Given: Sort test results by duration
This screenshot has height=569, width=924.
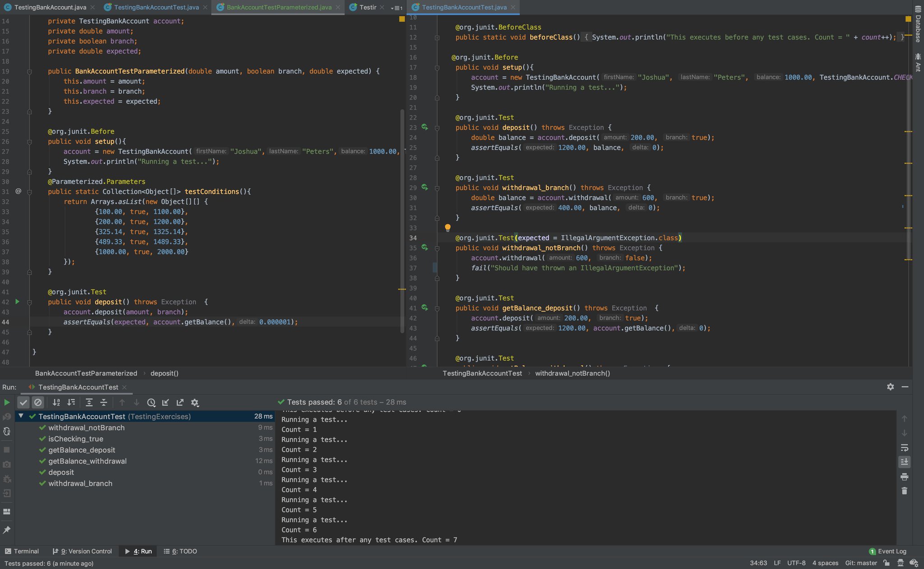Looking at the screenshot, I should point(71,403).
